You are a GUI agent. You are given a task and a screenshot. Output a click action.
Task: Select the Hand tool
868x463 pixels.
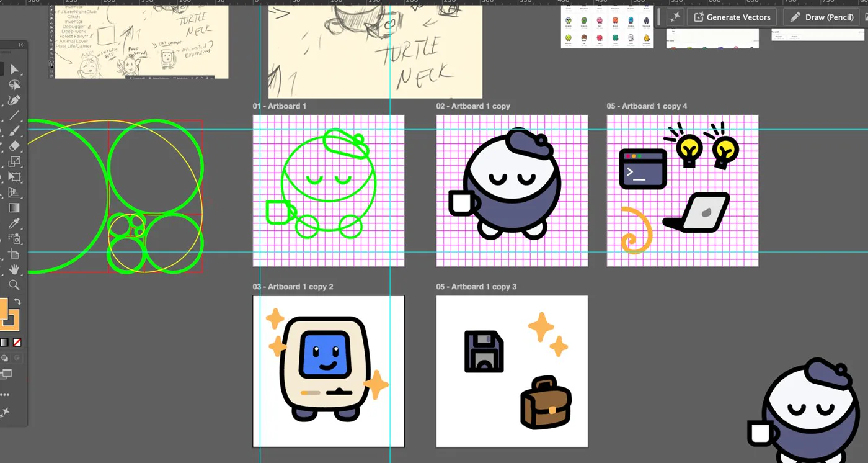[14, 269]
